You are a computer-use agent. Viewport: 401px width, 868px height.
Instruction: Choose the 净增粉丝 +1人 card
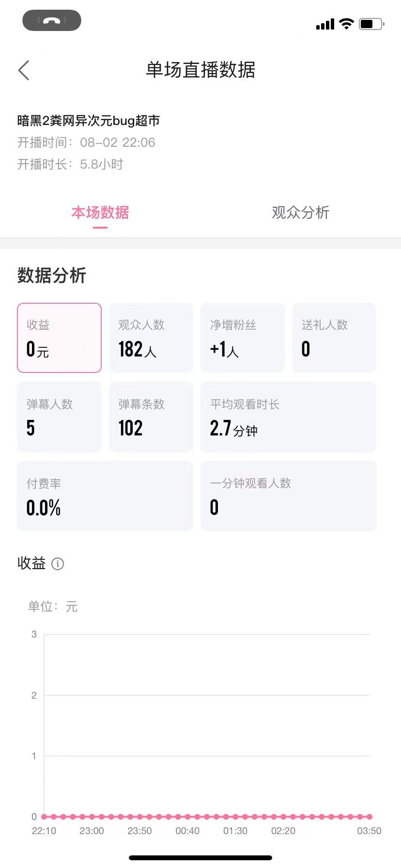[243, 338]
